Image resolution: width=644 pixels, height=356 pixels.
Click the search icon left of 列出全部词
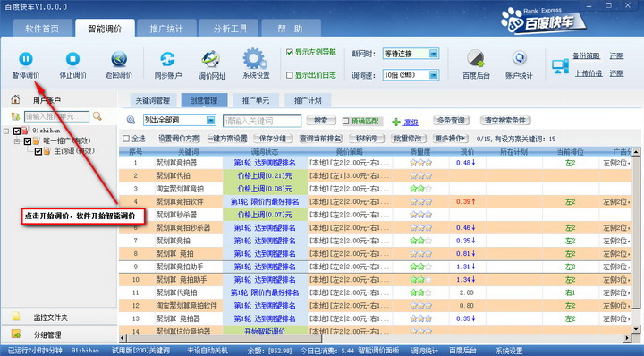pyautogui.click(x=131, y=120)
